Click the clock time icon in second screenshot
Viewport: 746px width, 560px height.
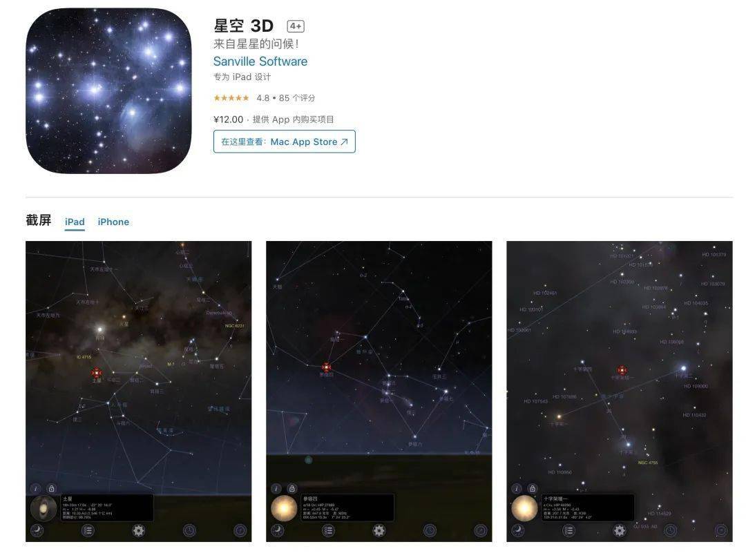(x=430, y=530)
